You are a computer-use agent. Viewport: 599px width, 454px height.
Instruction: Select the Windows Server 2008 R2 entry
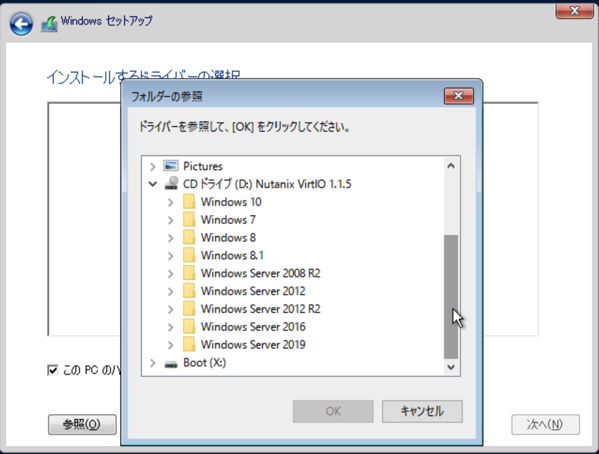pos(260,273)
